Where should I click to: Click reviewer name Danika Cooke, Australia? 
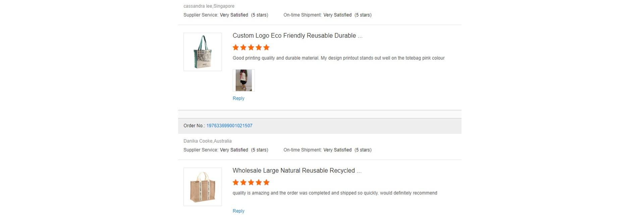pos(207,141)
